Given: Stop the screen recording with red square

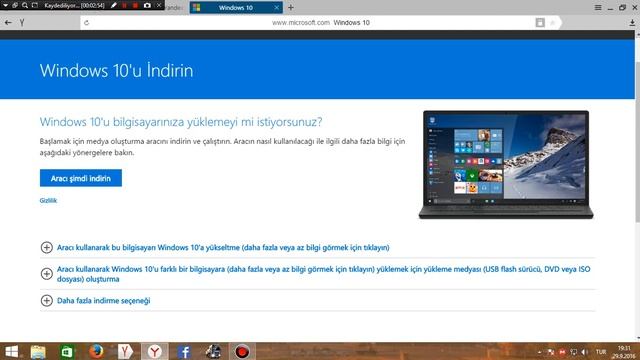Looking at the screenshot, I should [135, 5].
